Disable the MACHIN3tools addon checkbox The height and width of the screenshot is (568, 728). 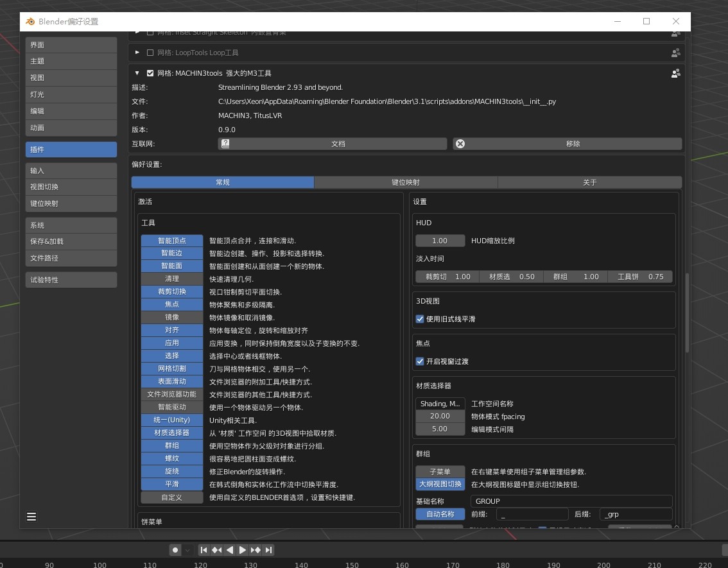coord(150,73)
